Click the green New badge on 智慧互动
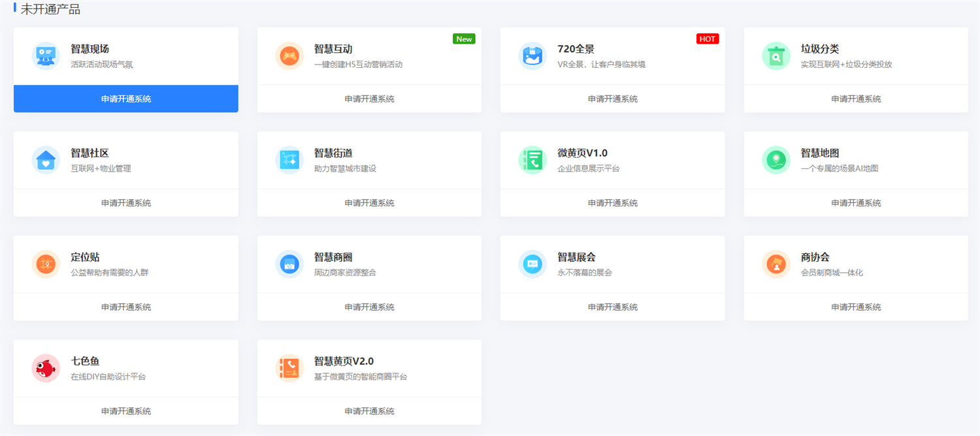Viewport: 980px width, 436px height. [464, 39]
